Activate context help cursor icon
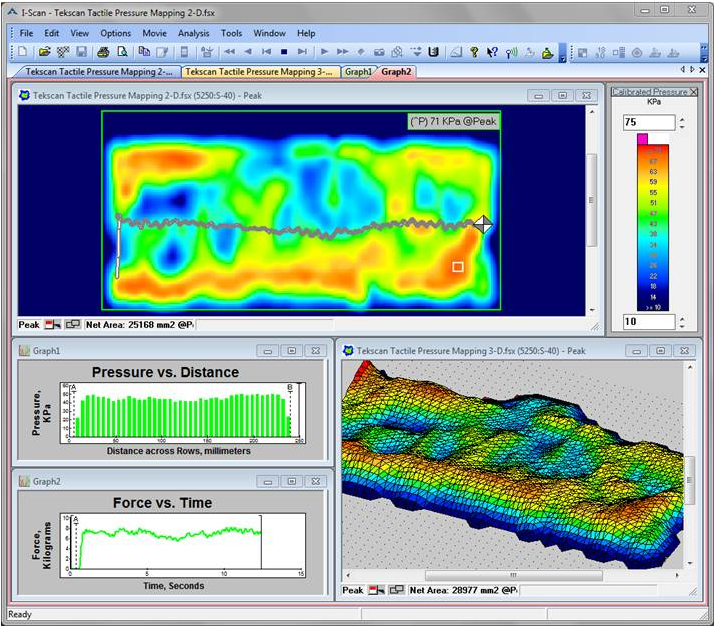715x627 pixels. 492,52
